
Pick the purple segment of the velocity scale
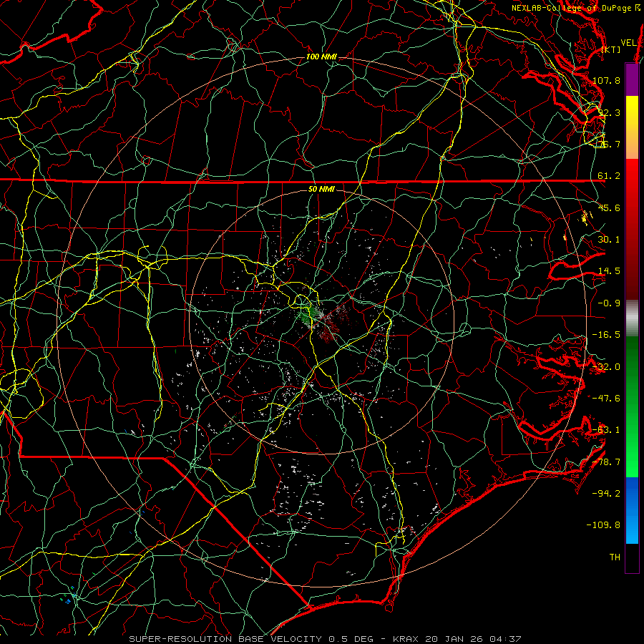(632, 79)
